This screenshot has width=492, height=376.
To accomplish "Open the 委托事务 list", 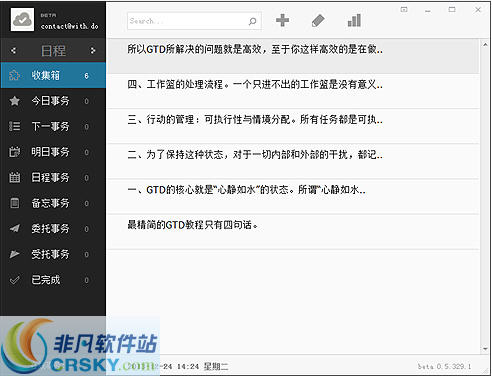I will (53, 229).
